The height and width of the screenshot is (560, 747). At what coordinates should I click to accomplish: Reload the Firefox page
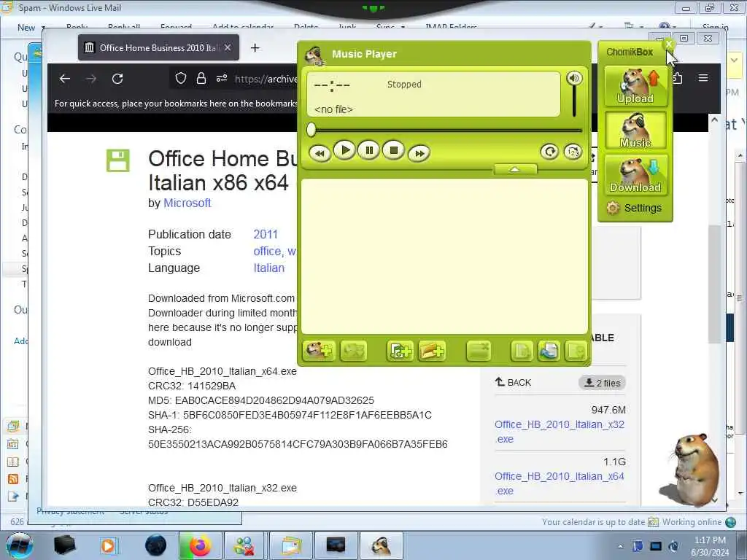117,79
